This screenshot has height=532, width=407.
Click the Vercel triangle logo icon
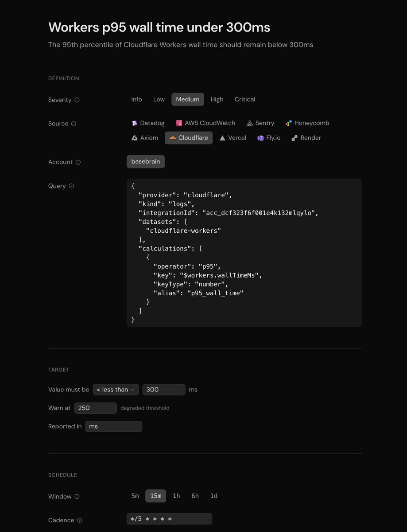[x=222, y=138]
